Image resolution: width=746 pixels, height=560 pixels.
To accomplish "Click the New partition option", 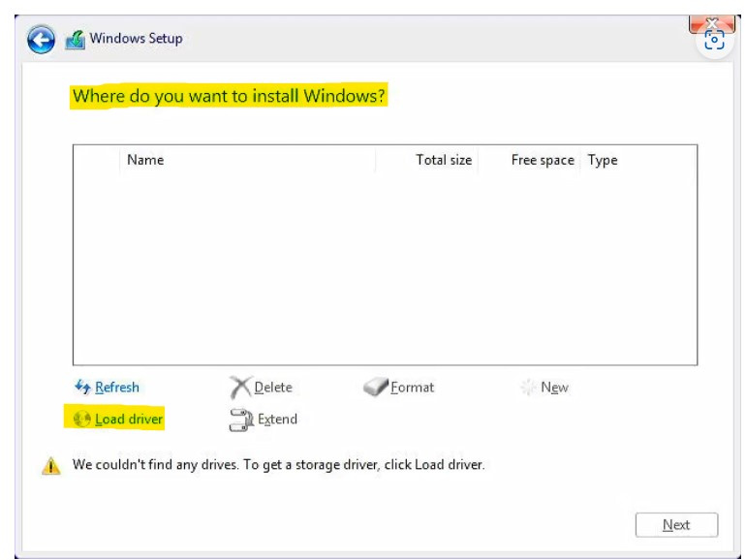I will pos(554,388).
